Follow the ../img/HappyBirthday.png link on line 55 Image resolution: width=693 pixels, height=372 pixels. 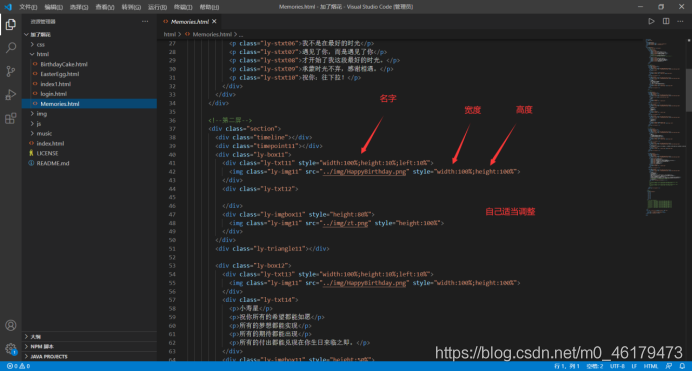(364, 283)
